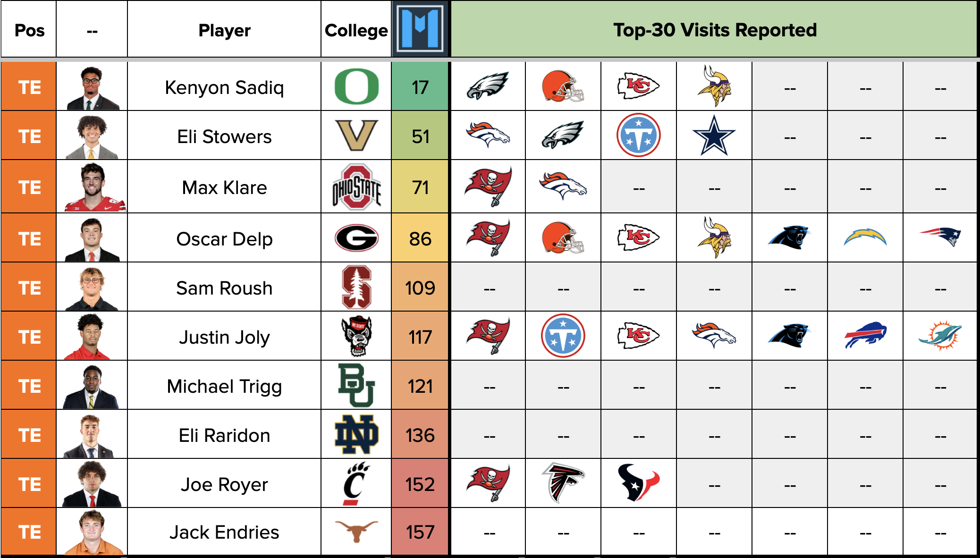
Task: Select the Ohio State logo
Action: coord(356,187)
